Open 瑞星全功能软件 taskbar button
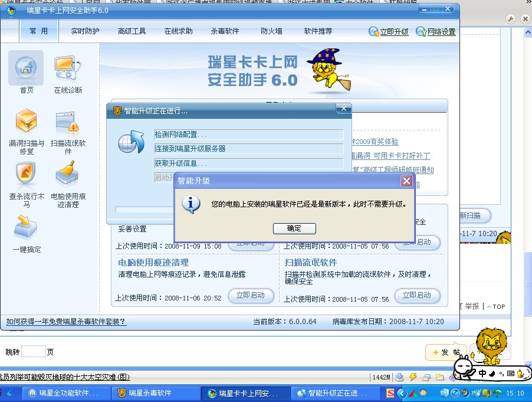 click(x=66, y=393)
